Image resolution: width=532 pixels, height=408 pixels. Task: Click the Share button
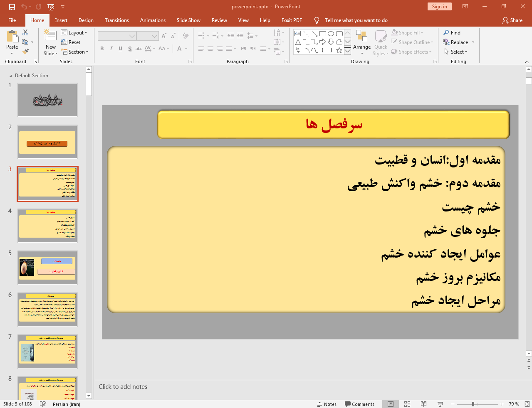coord(512,20)
